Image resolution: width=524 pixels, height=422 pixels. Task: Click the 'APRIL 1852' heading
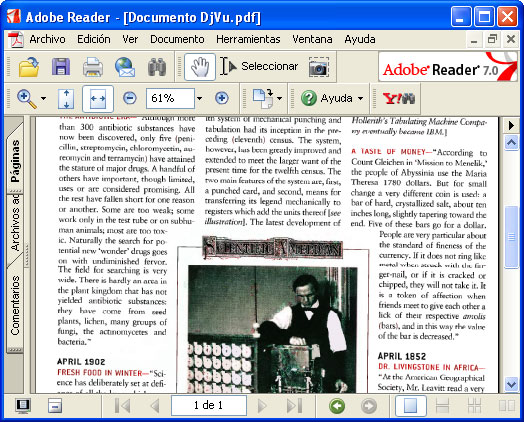pyautogui.click(x=402, y=356)
